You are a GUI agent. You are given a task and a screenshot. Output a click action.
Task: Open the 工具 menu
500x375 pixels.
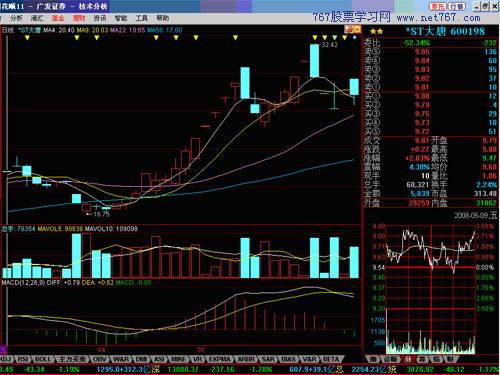point(141,18)
